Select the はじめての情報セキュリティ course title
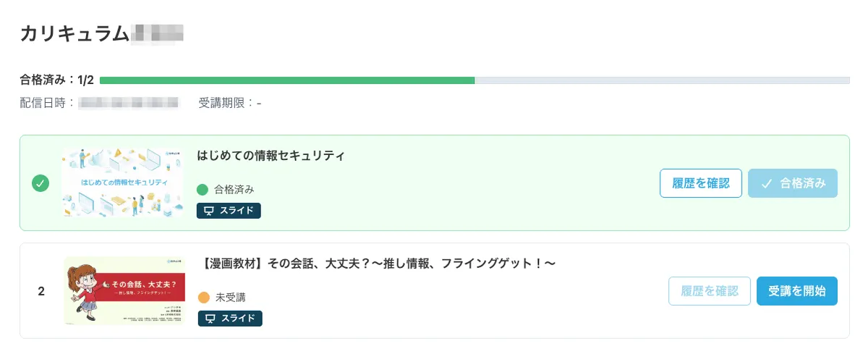The width and height of the screenshot is (868, 357). tap(271, 156)
